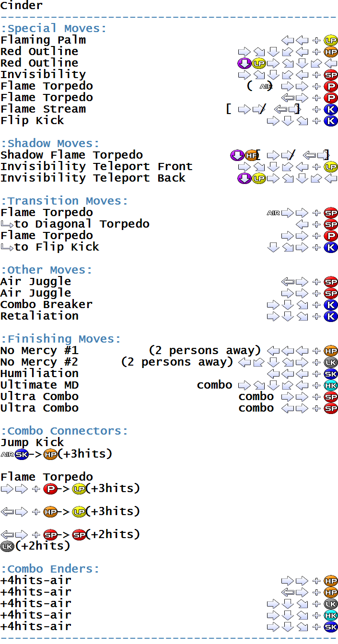Viewport: 338px width, 644px height.
Task: Click the SK icon in Humiliation row
Action: coord(331,374)
